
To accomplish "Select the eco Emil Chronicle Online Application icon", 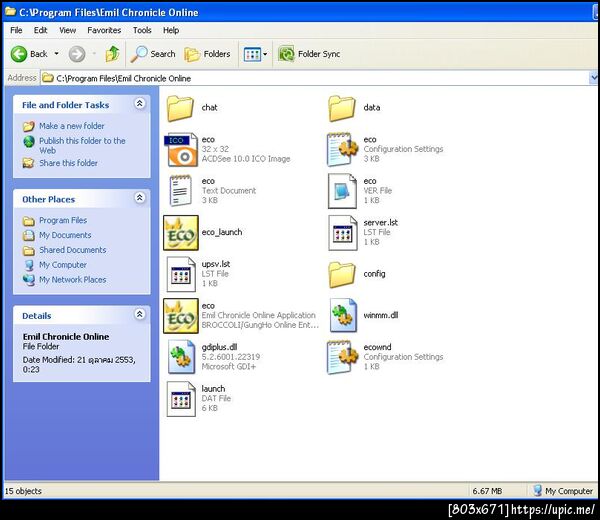I will tap(181, 316).
